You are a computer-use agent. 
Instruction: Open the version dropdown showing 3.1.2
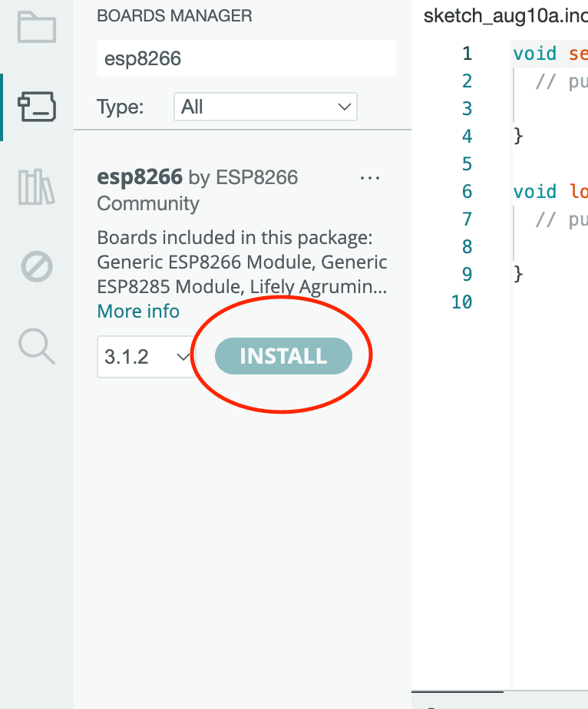tap(147, 357)
